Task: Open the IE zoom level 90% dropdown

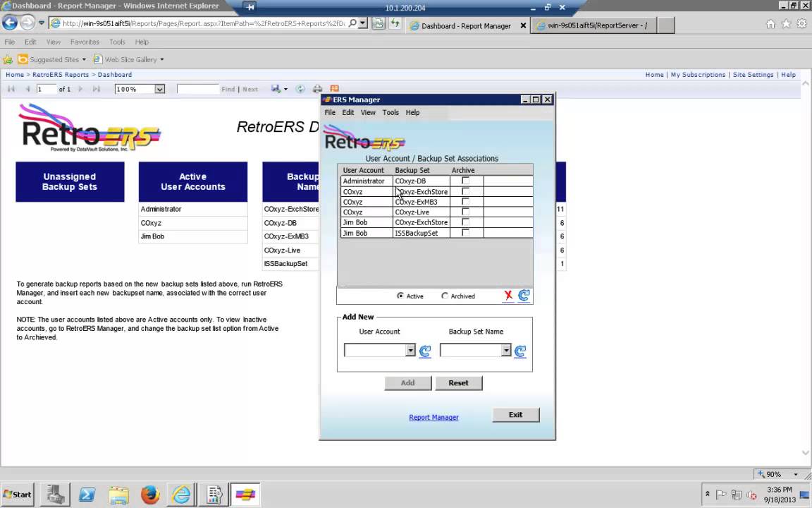Action: 795,474
